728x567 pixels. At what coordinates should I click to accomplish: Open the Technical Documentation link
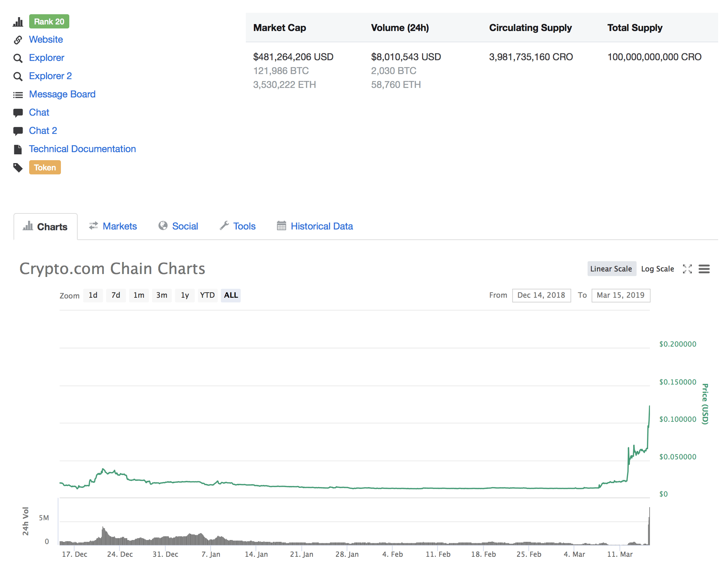(82, 149)
